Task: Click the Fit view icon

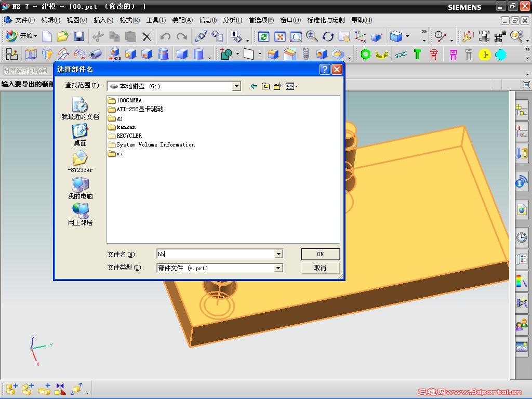Action: point(280,36)
